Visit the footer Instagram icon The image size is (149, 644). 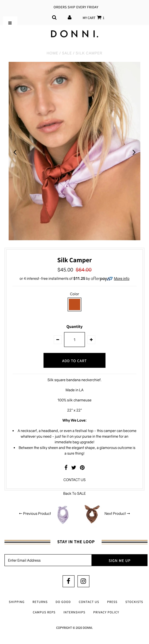83,581
